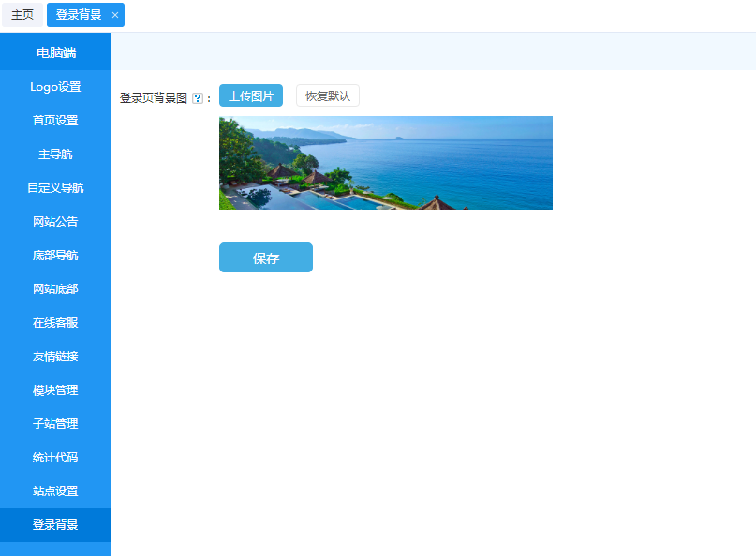Screen dimensions: 756x556
Task: Go to 主导航 settings
Action: click(x=55, y=154)
